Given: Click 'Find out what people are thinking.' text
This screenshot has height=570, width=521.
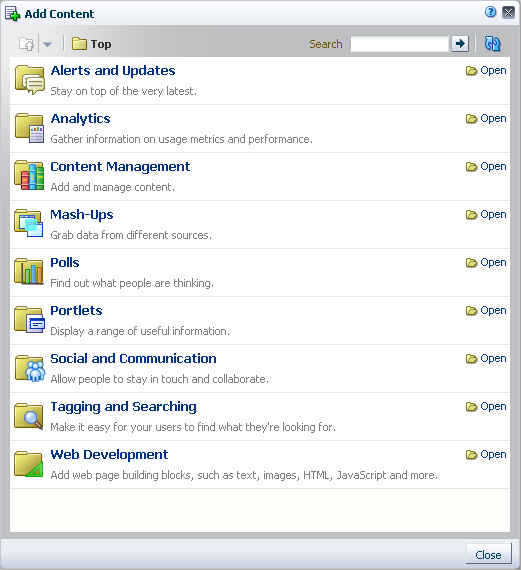Looking at the screenshot, I should [132, 283].
